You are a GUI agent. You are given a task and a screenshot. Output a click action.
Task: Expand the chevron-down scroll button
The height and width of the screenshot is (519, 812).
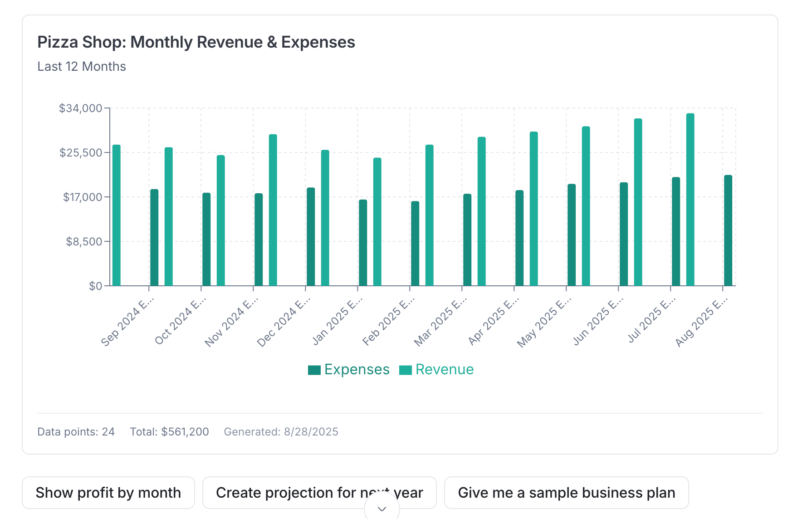click(x=382, y=509)
